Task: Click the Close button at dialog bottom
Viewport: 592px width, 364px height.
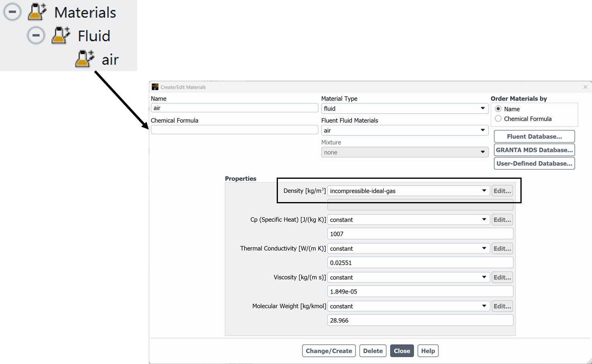Action: point(402,351)
